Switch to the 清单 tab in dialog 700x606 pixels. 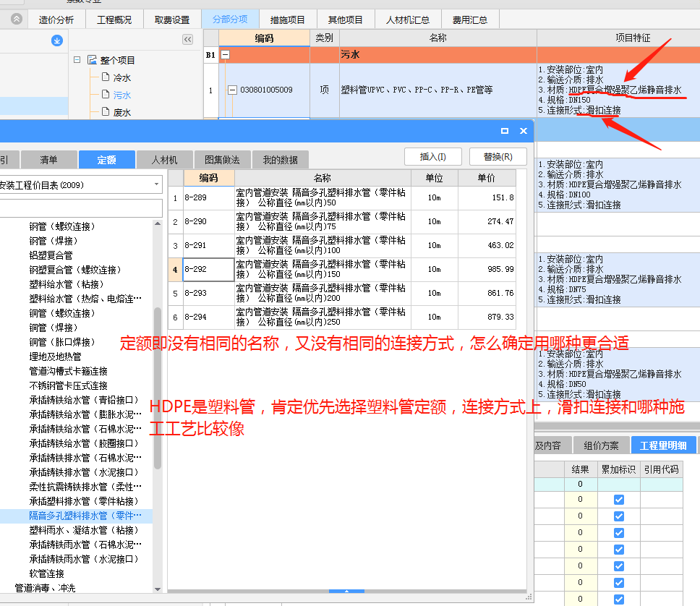point(48,160)
